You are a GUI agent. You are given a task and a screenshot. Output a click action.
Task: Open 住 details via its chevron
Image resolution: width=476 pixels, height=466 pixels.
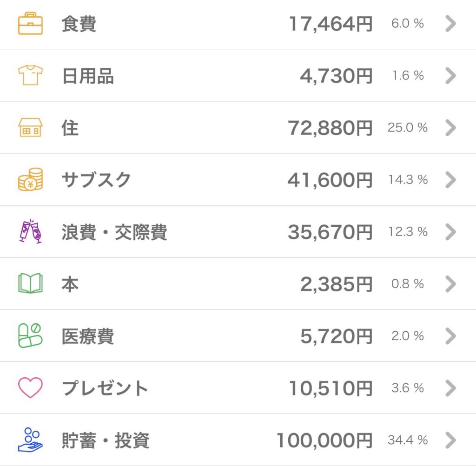coord(450,128)
